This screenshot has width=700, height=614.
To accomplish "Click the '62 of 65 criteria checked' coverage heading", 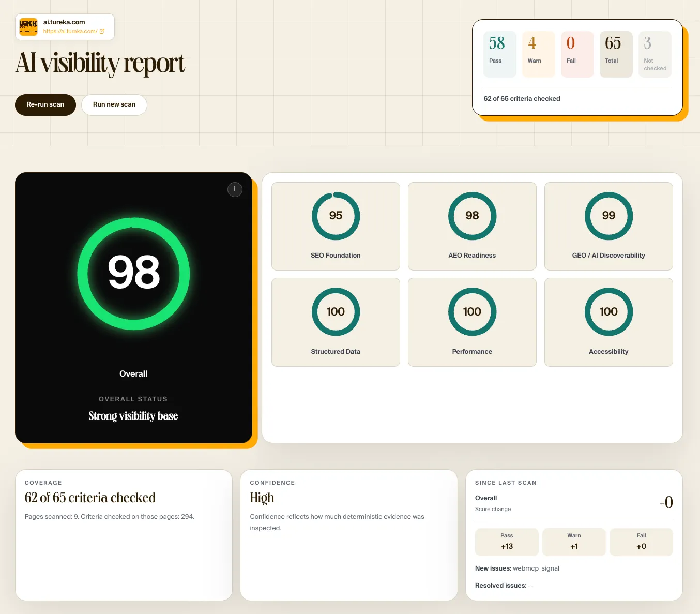I will (90, 498).
